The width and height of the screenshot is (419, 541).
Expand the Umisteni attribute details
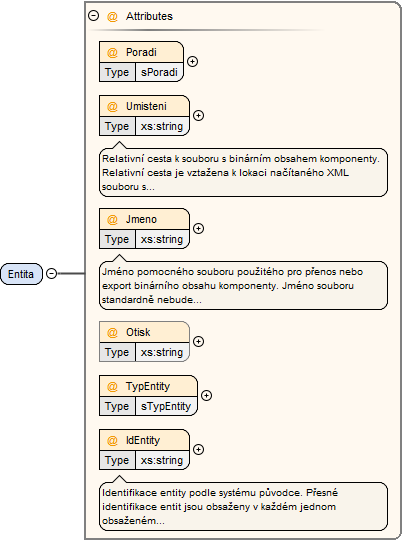198,116
